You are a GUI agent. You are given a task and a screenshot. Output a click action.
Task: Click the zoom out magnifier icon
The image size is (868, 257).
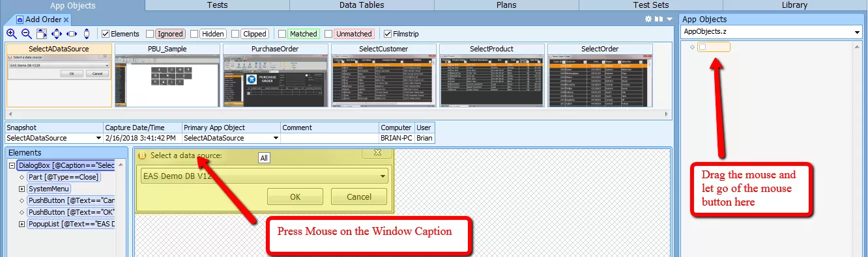tap(27, 34)
